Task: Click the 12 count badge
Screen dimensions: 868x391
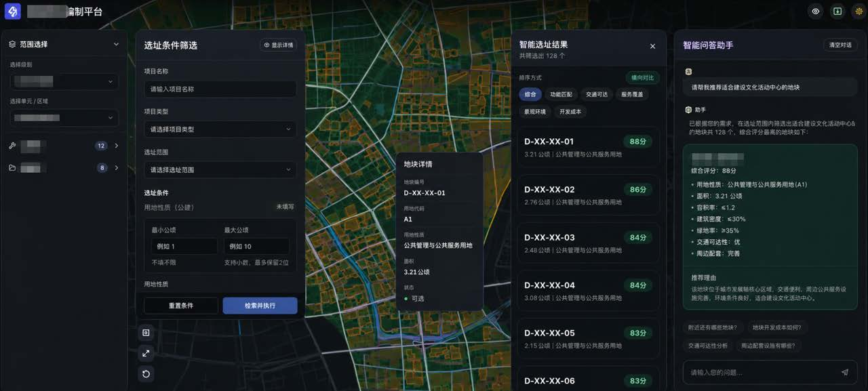Action: 101,146
